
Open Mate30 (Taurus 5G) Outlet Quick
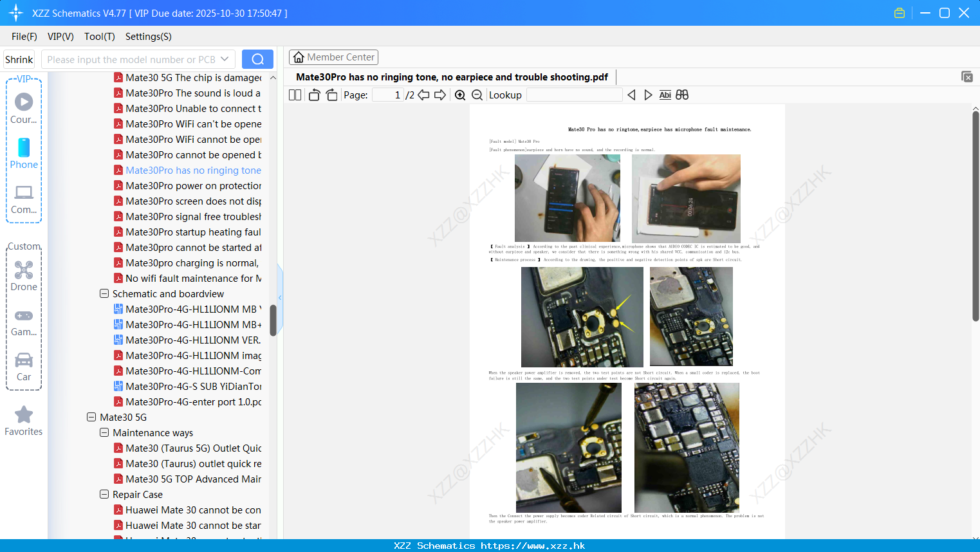click(188, 448)
